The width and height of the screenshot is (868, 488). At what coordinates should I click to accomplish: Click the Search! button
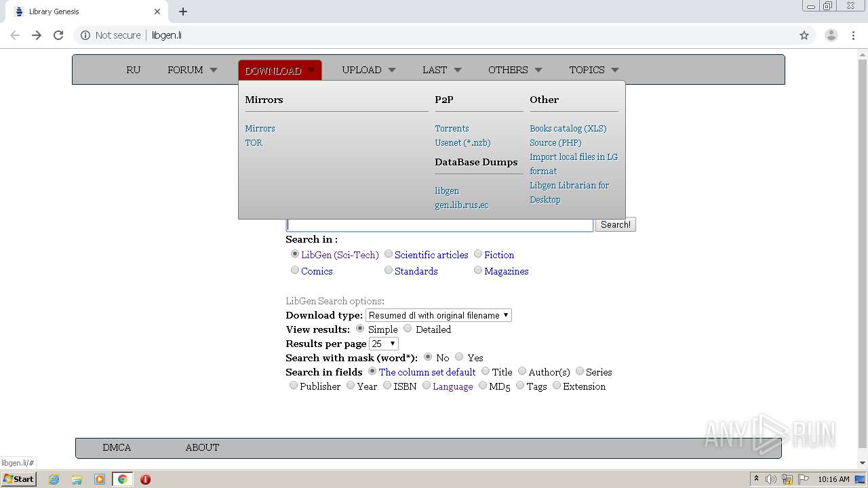coord(616,224)
